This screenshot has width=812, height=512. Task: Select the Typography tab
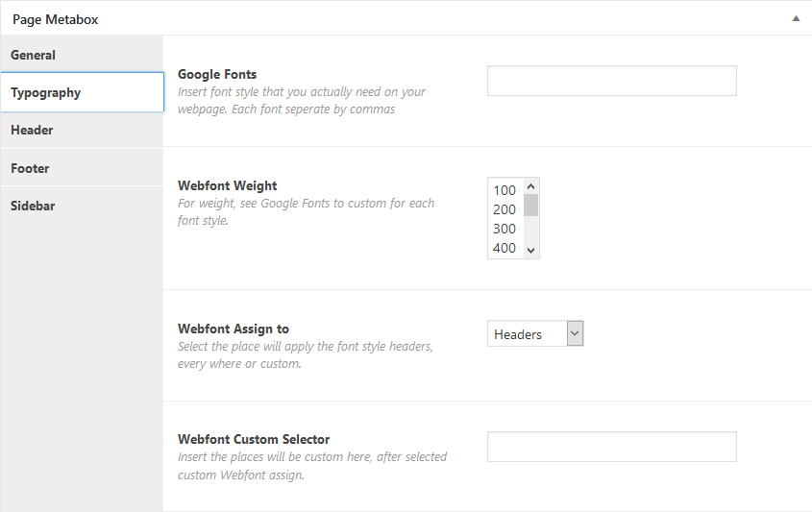pos(83,92)
